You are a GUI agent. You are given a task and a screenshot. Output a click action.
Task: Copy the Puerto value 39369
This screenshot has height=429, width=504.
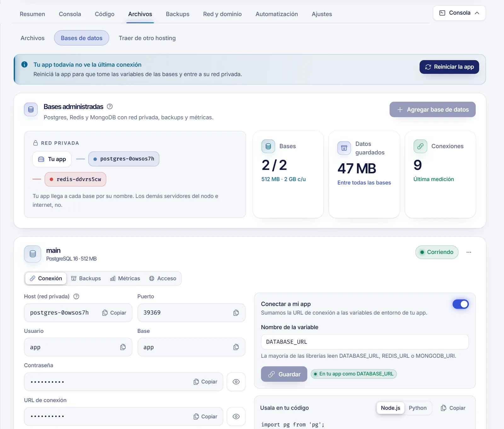pos(236,313)
